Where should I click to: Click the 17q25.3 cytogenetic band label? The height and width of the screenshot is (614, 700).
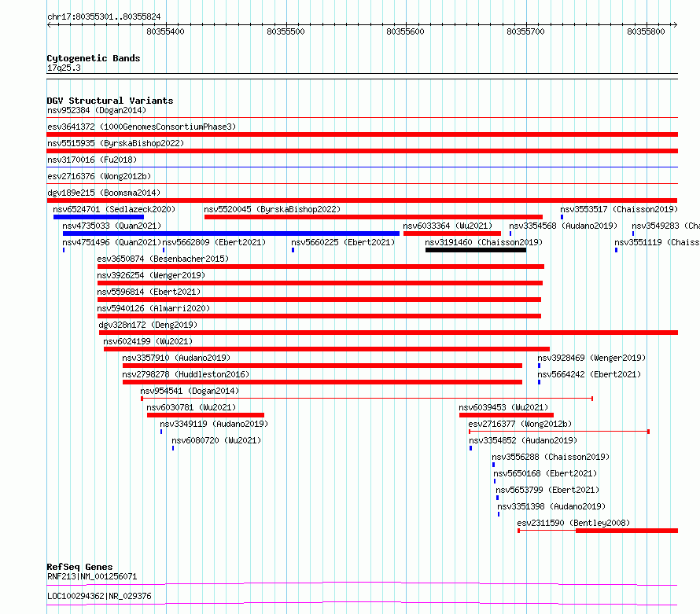[64, 68]
